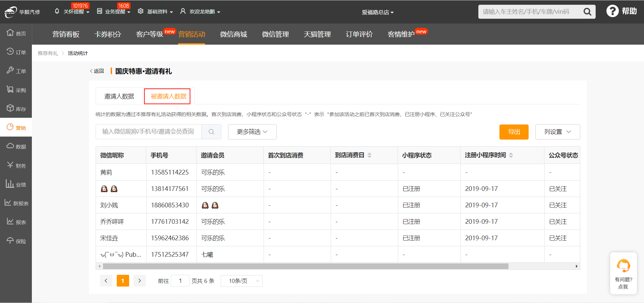Screen dimensions: 644x303
Task: Open the 报表 reports sidebar item
Action: (16, 222)
